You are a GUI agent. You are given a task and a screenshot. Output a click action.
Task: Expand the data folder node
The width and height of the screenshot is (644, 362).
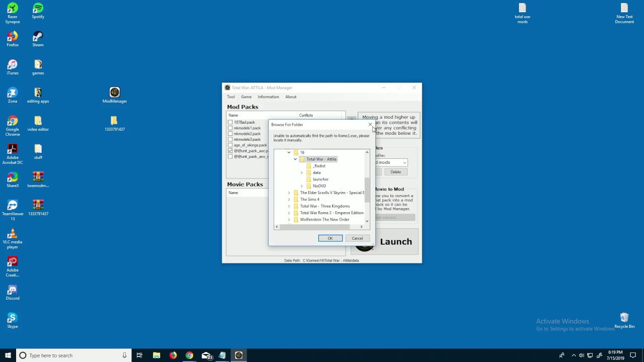pos(302,172)
